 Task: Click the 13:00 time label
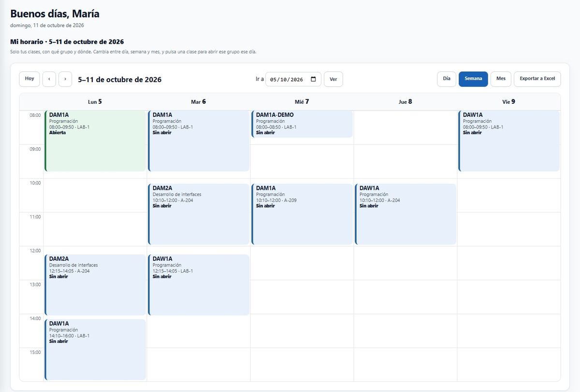(x=35, y=284)
